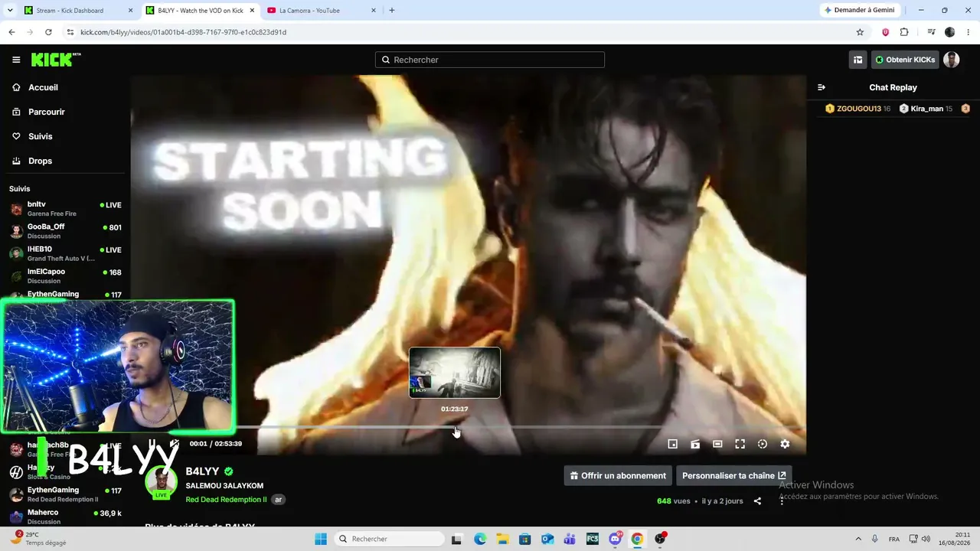Click the Demander à Gemini button
The image size is (980, 551).
[x=861, y=10]
